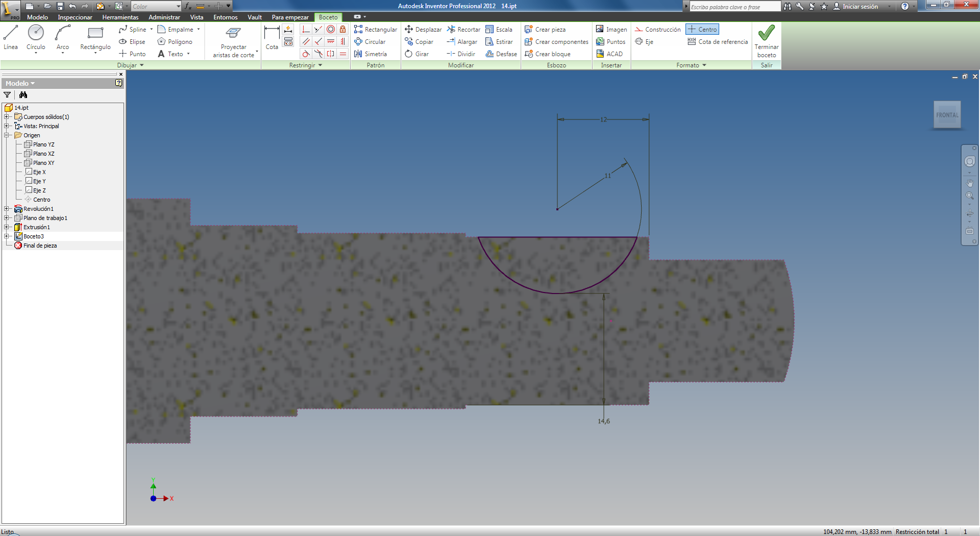Screen dimensions: 980x536
Task: Toggle the symmetric constraint icon
Action: pos(331,54)
